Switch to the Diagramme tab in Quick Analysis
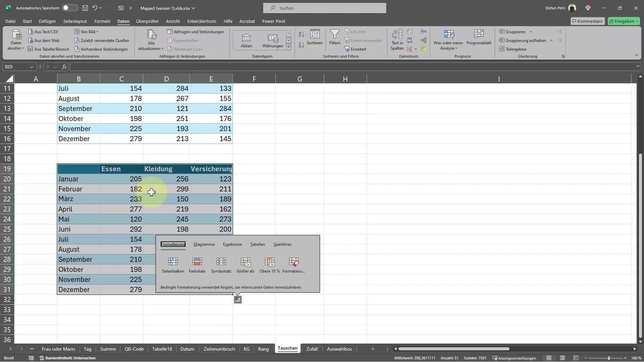Image resolution: width=644 pixels, height=362 pixels. point(204,244)
